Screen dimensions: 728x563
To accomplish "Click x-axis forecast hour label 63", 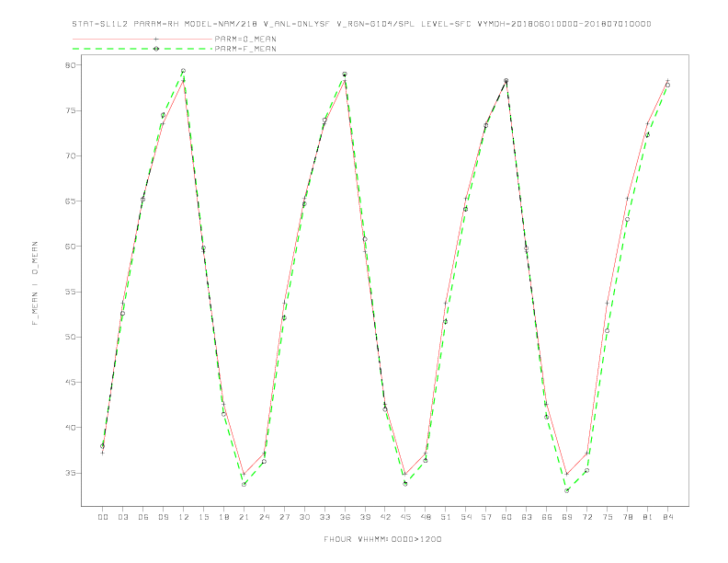I will [527, 517].
